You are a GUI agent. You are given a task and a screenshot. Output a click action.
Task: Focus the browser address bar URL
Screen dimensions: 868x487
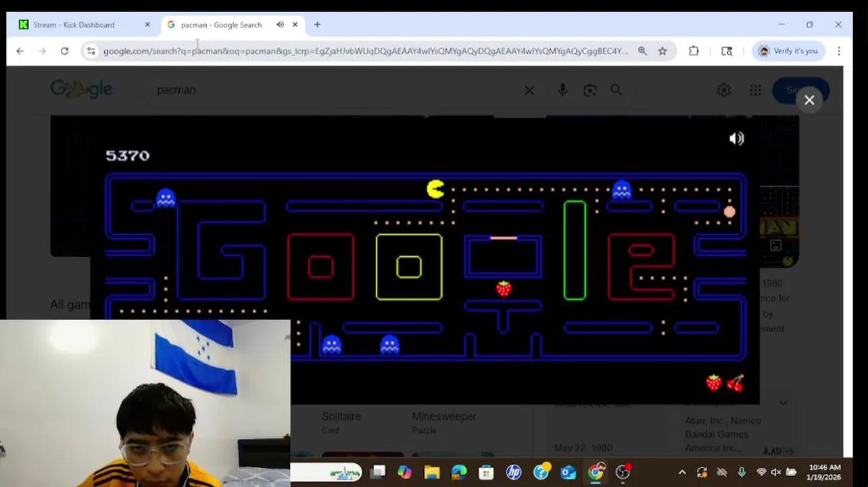[365, 51]
